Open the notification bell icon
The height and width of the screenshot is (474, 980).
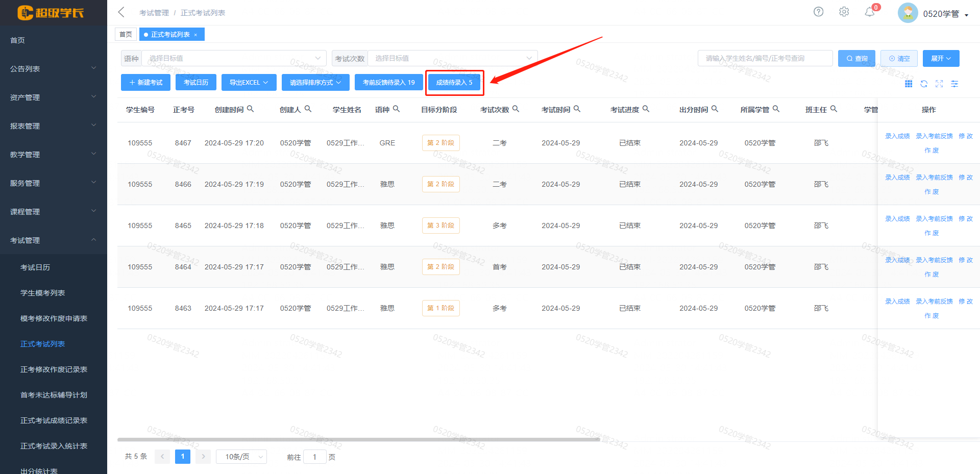(x=870, y=12)
